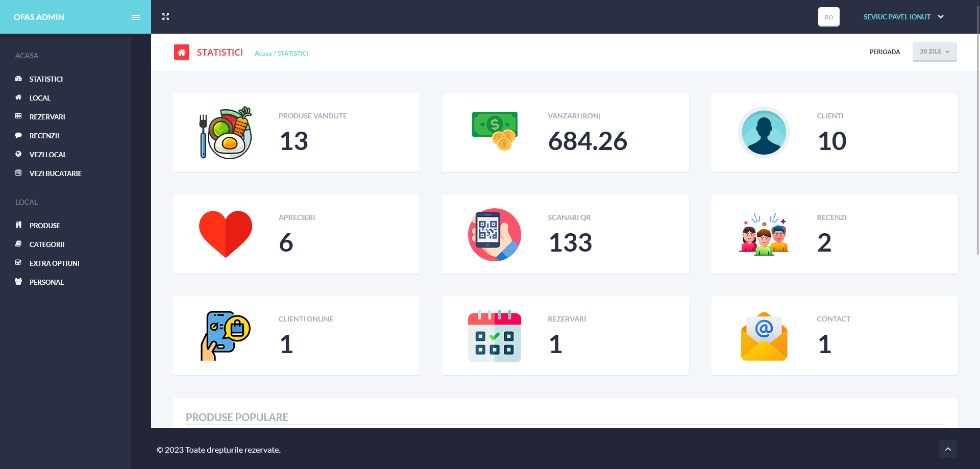
Task: Click the OFAS ADMIN logo text
Action: [x=39, y=17]
